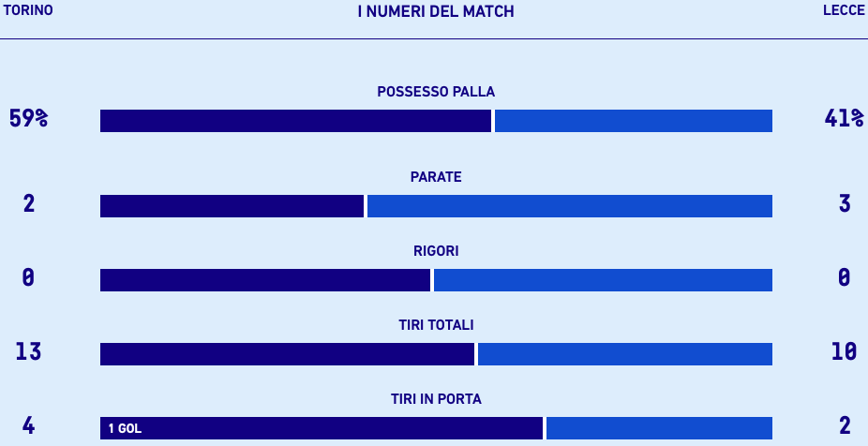This screenshot has height=446, width=868.
Task: Click the PARATE stat label
Action: tap(436, 177)
